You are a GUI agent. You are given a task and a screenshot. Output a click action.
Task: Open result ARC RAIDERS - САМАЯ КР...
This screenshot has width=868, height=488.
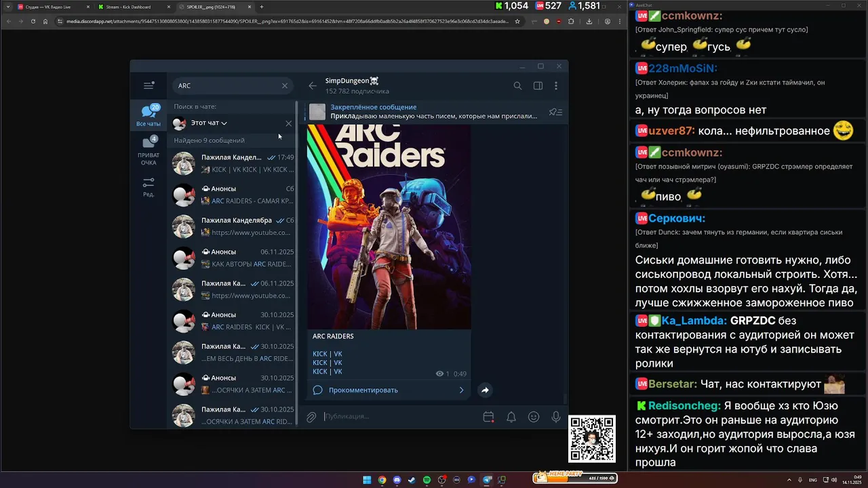(x=232, y=195)
